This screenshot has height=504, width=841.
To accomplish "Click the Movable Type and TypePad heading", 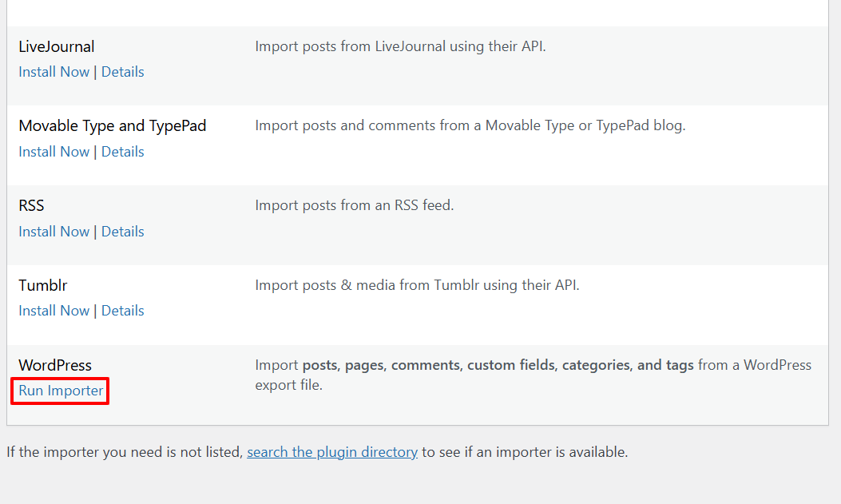I will (x=113, y=126).
